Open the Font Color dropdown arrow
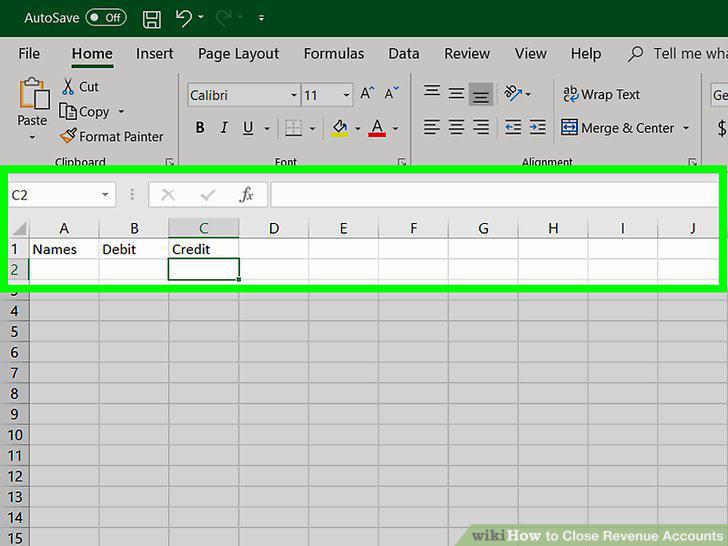The image size is (728, 546). pos(395,128)
